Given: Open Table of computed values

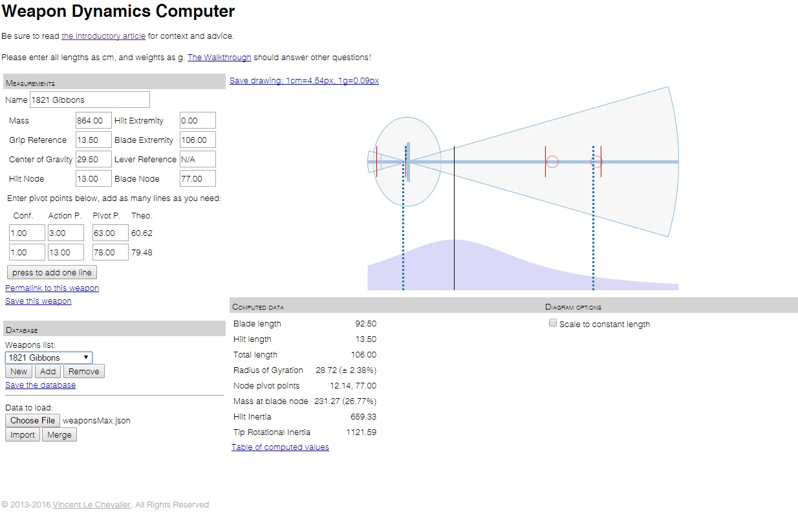Looking at the screenshot, I should 280,447.
